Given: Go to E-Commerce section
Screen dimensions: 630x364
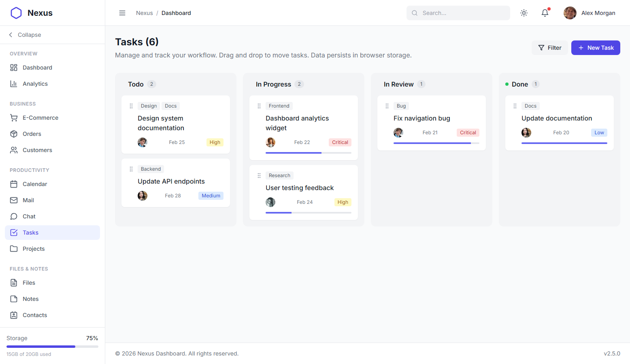Looking at the screenshot, I should [52, 118].
